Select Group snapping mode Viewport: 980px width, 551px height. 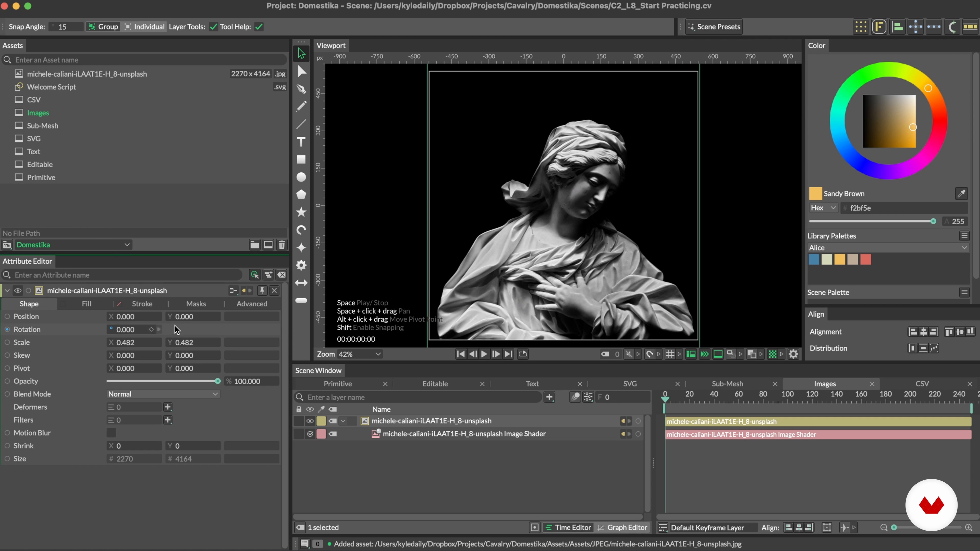103,27
